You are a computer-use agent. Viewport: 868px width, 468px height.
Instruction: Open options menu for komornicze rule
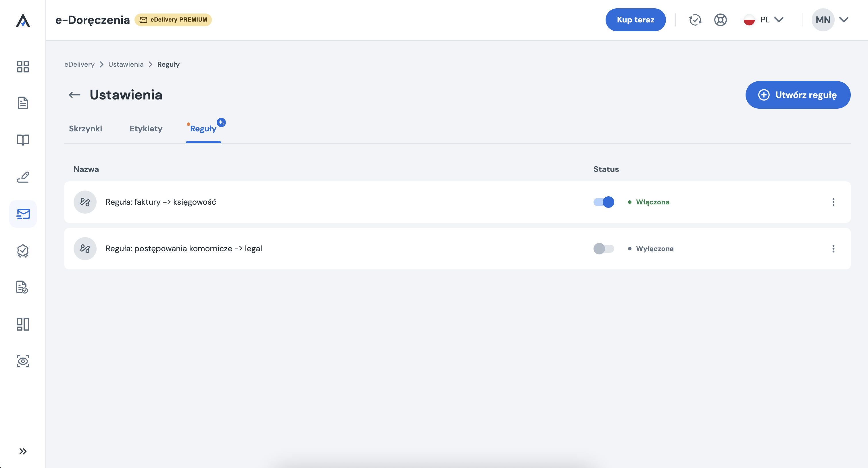coord(833,249)
